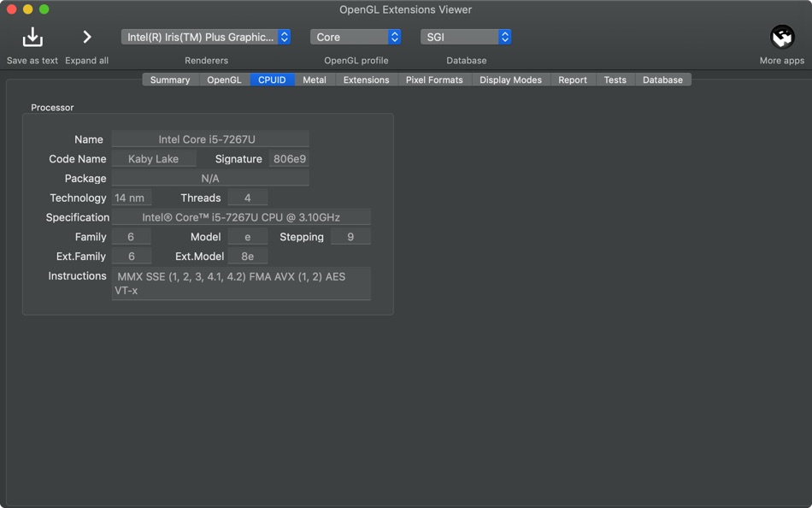Open the Renderers dropdown showing Intel Iris Plus
This screenshot has width=812, height=508.
pos(206,37)
